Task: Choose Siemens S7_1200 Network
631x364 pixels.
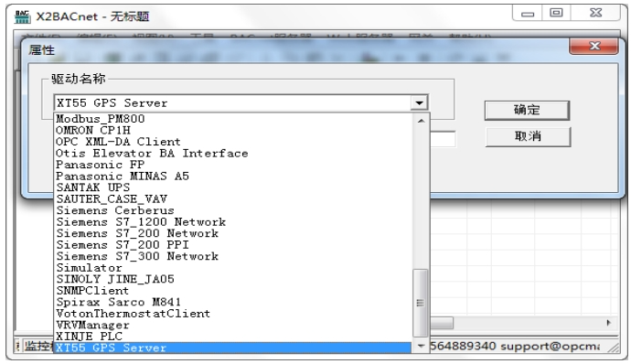Action: (233, 222)
